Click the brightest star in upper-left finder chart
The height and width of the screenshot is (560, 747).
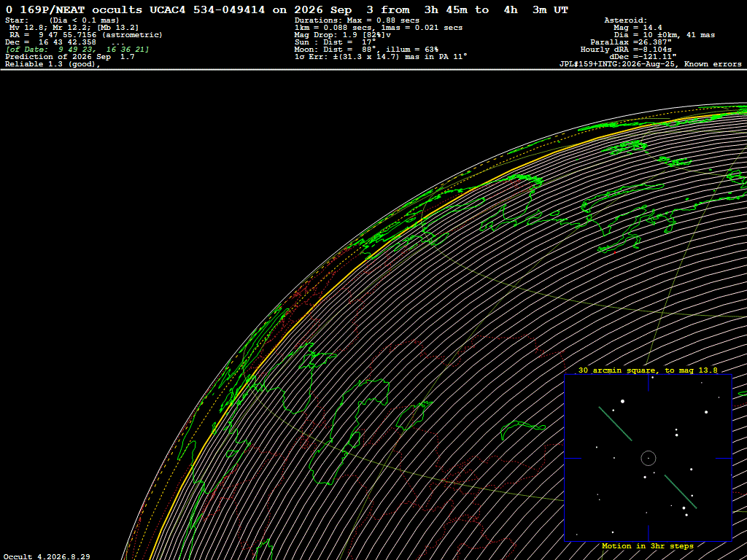pyautogui.click(x=623, y=402)
